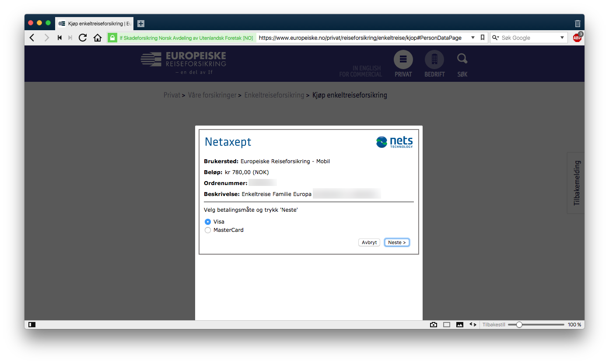Click the Enkeltreise Familie Europa description

(x=276, y=194)
